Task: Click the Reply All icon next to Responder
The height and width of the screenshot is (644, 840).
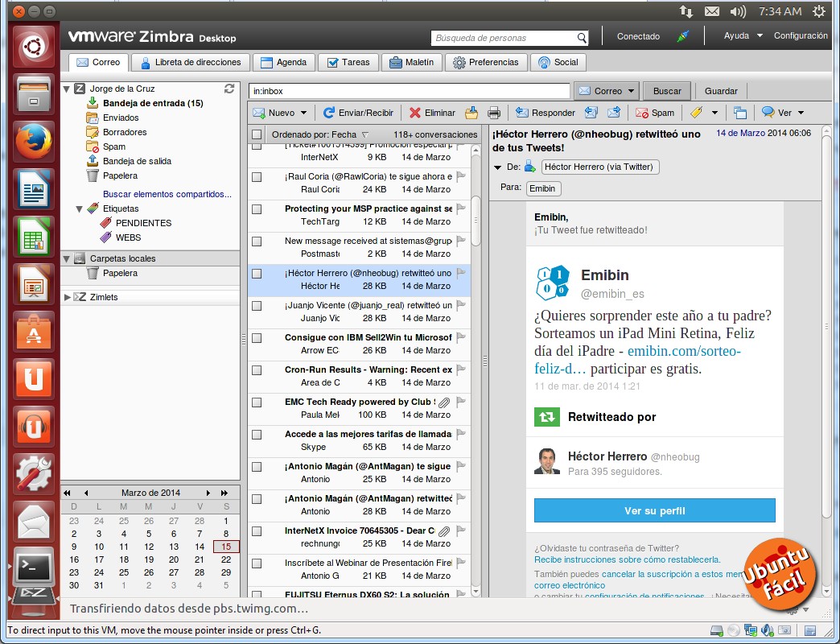Action: [591, 113]
